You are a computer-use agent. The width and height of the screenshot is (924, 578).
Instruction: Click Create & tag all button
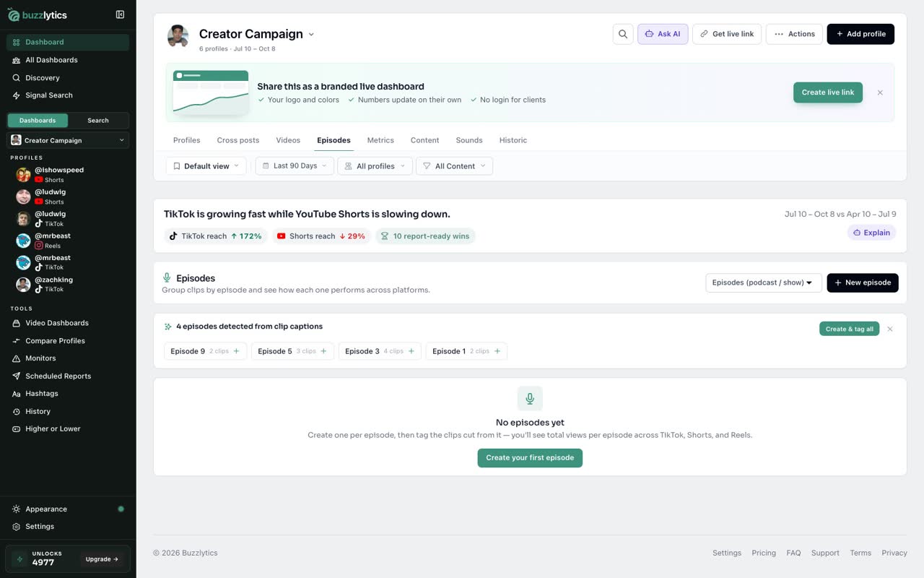coord(850,329)
